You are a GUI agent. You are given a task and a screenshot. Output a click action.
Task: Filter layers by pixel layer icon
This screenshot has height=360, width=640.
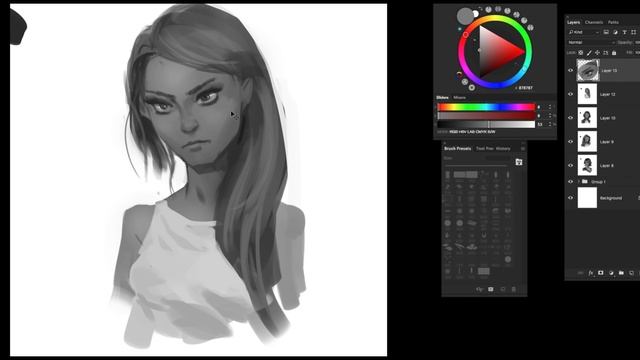(x=606, y=32)
